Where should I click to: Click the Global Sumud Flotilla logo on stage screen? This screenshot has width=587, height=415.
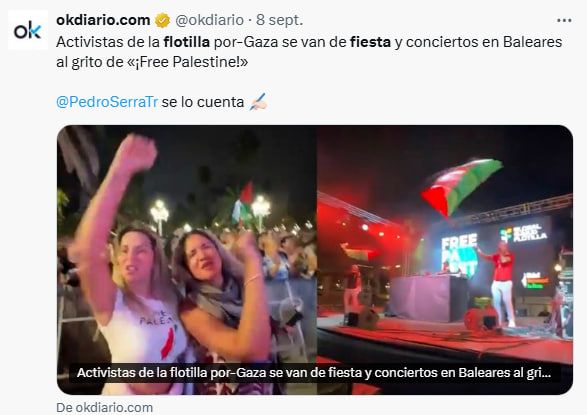coord(524,234)
